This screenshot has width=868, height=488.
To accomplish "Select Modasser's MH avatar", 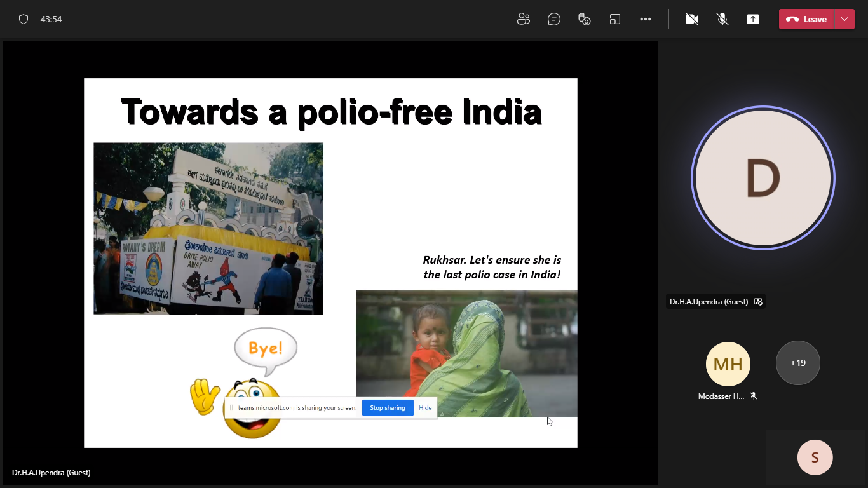I will (x=728, y=364).
